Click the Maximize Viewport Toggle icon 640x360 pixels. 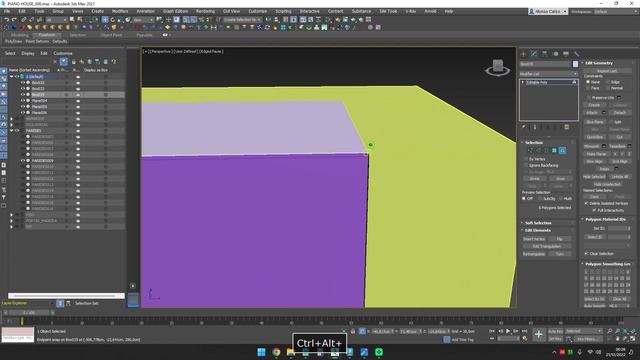click(x=633, y=338)
